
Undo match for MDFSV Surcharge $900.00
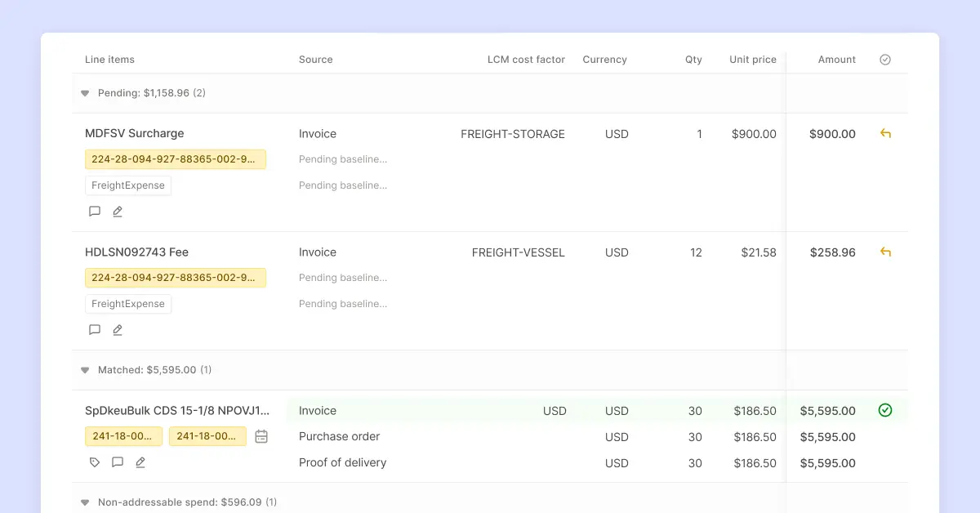(x=885, y=133)
